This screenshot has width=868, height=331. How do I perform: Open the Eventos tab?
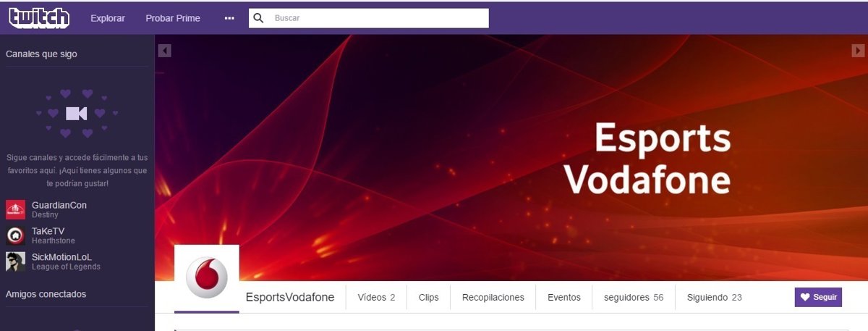563,298
